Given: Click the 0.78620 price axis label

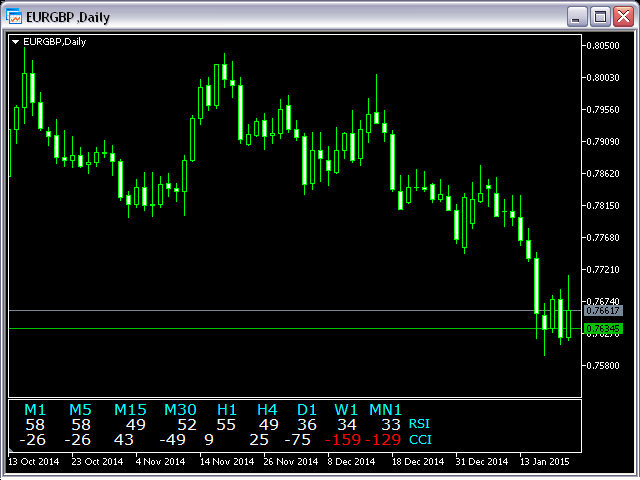Looking at the screenshot, I should [603, 174].
